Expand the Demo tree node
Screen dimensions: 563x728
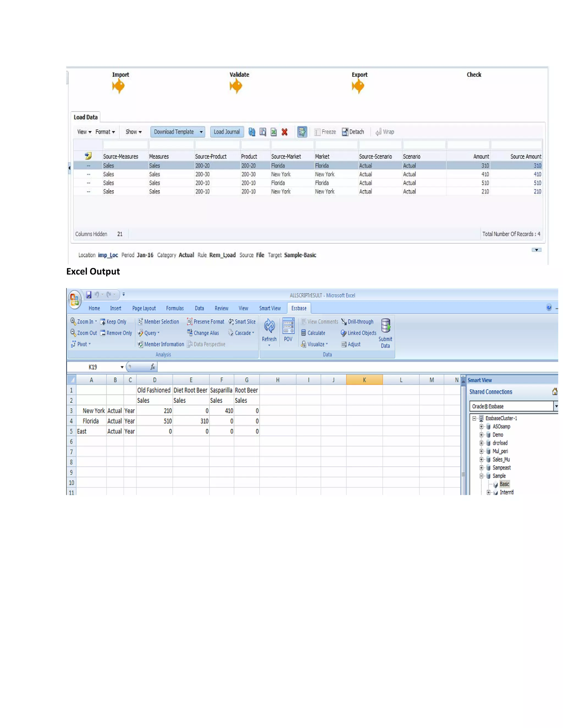pyautogui.click(x=481, y=435)
